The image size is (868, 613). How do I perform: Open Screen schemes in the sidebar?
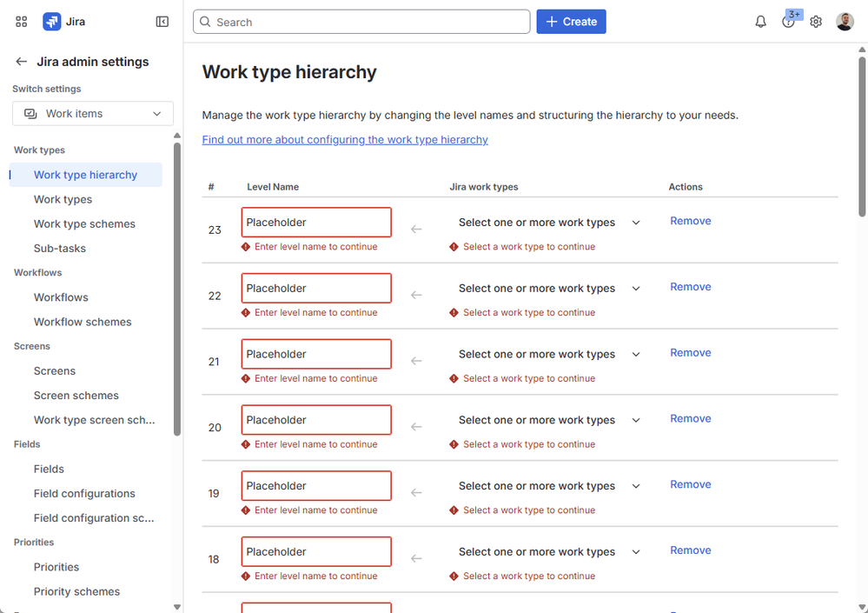(76, 396)
